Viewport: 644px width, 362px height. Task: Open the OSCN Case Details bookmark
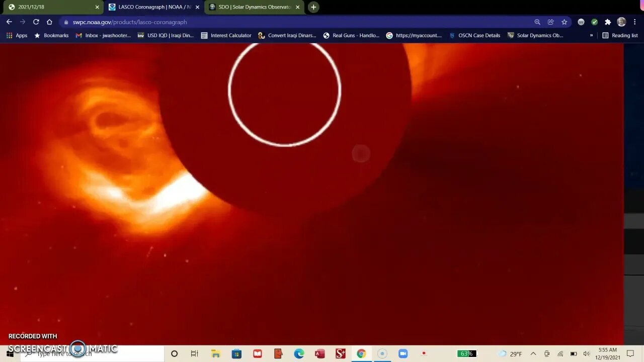point(474,36)
